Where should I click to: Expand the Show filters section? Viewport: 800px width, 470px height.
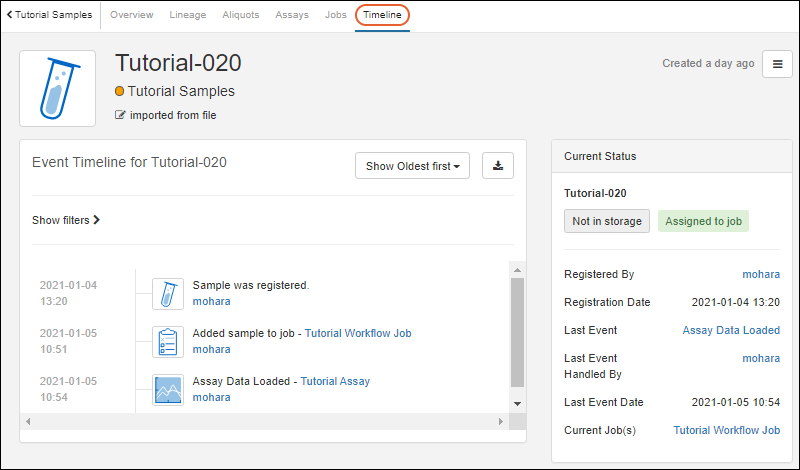[x=66, y=220]
